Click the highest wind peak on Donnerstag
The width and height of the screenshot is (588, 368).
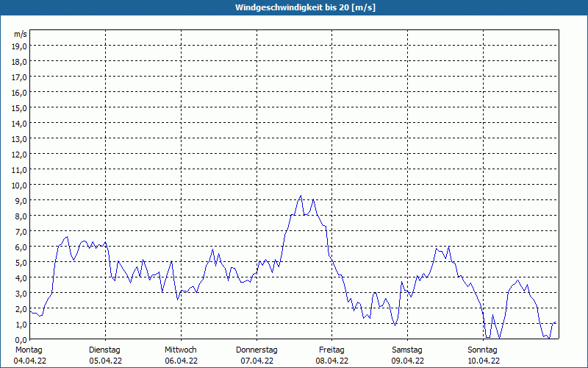click(301, 196)
